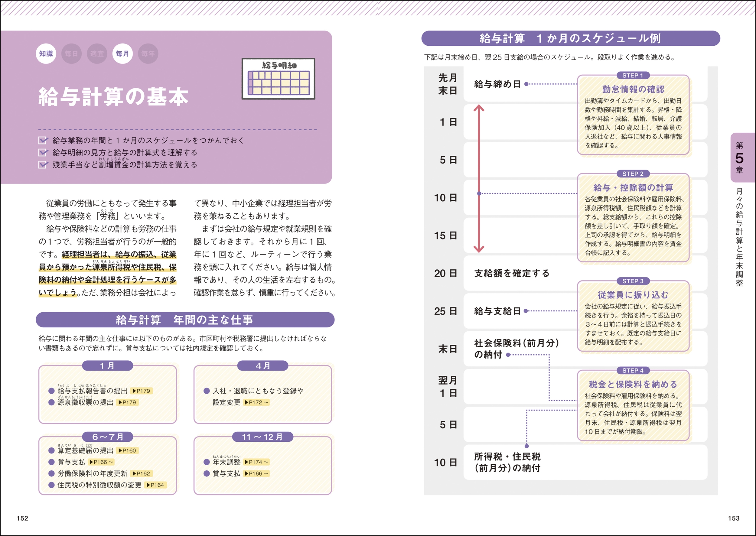Click the step title 従業員に振り込む
Image resolution: width=756 pixels, height=536 pixels.
click(633, 295)
